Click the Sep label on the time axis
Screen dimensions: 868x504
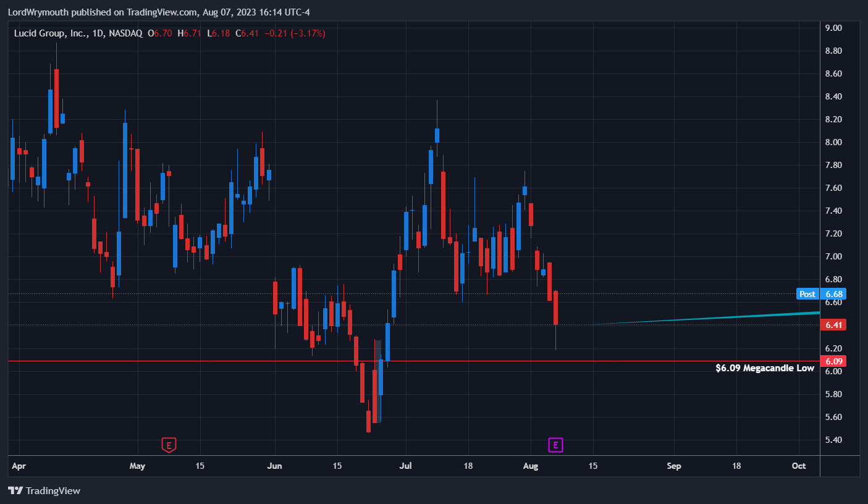pyautogui.click(x=674, y=466)
